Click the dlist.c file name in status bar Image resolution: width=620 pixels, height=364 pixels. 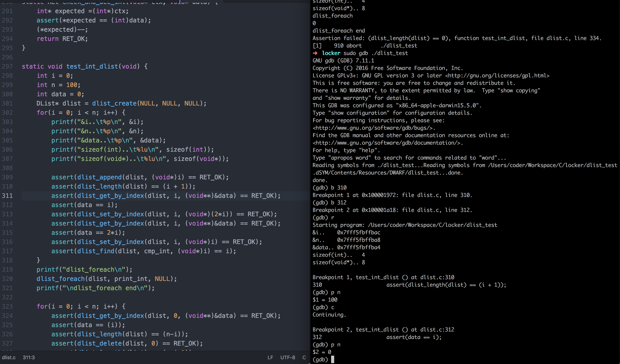(x=9, y=357)
